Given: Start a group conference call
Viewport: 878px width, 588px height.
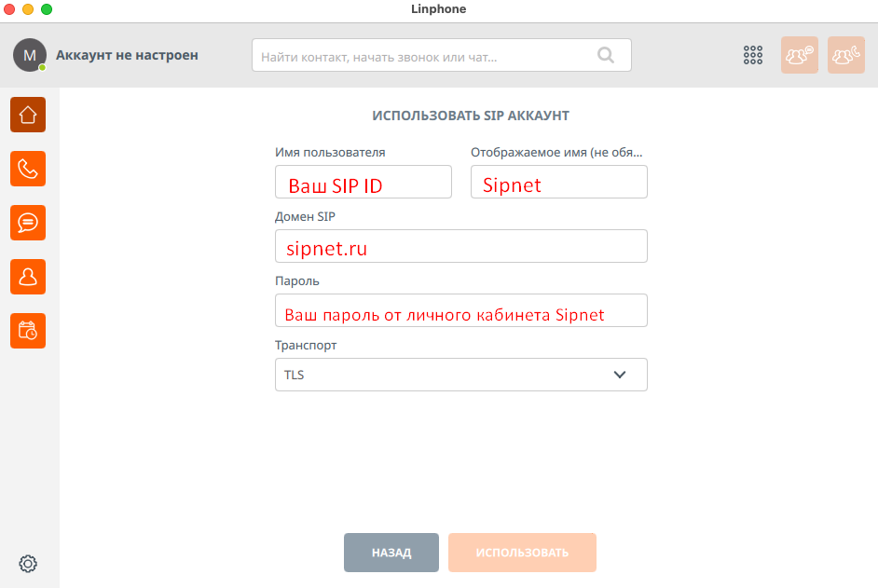Looking at the screenshot, I should [x=846, y=55].
